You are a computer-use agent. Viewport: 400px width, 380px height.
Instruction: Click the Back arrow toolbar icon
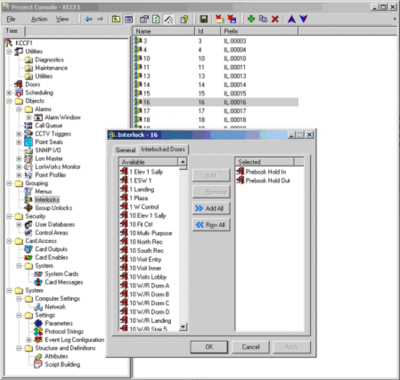click(x=88, y=19)
